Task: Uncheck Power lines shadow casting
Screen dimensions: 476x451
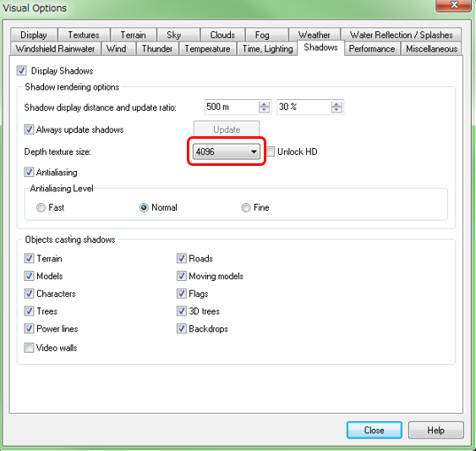Action: [29, 328]
